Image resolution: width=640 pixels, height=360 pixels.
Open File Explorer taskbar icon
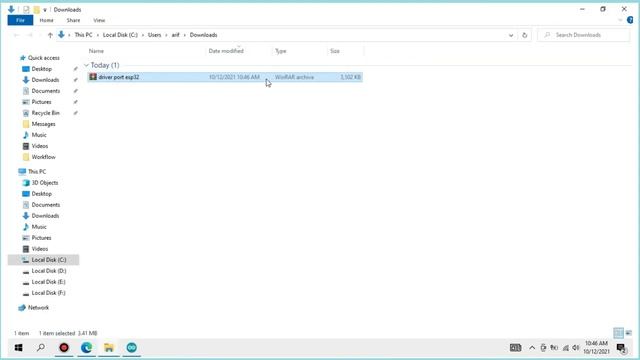click(x=109, y=348)
